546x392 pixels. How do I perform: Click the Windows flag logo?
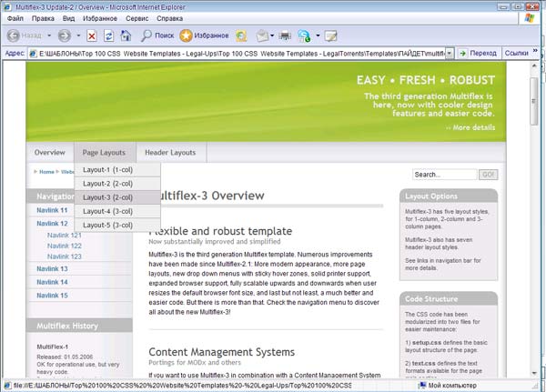pos(530,18)
